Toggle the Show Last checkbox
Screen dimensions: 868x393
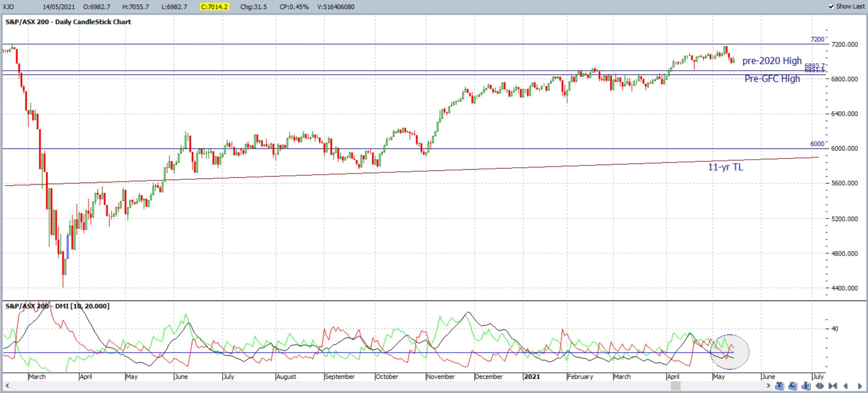click(831, 7)
